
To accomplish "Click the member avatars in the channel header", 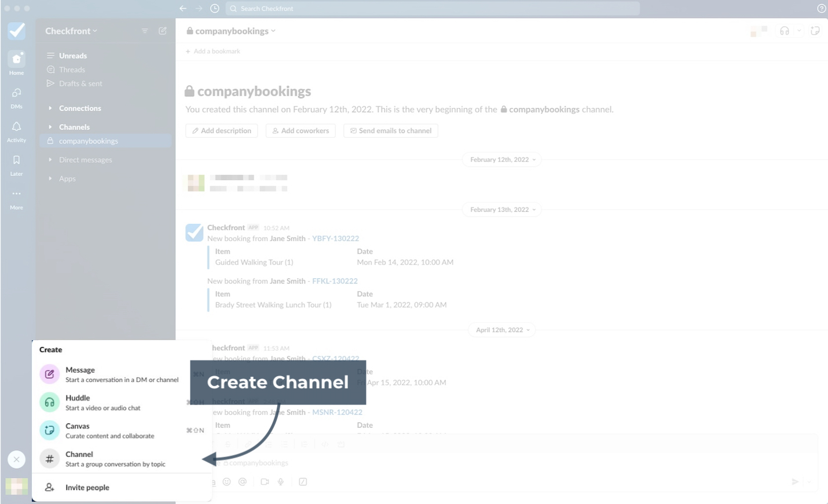I will [759, 31].
